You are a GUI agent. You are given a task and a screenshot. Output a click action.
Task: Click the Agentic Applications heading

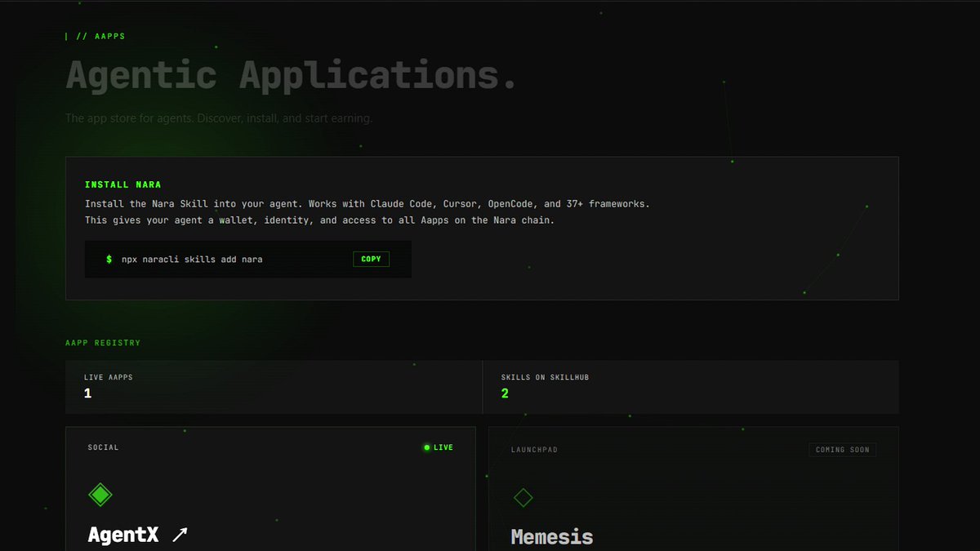pos(292,75)
